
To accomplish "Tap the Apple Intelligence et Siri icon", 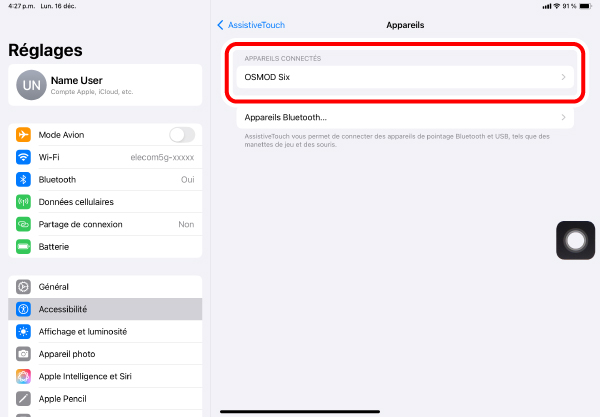I will [23, 376].
